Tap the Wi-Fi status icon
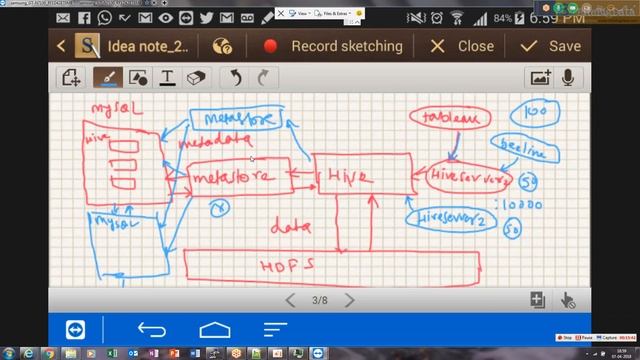Image resolution: width=640 pixels, height=360 pixels. point(457,18)
